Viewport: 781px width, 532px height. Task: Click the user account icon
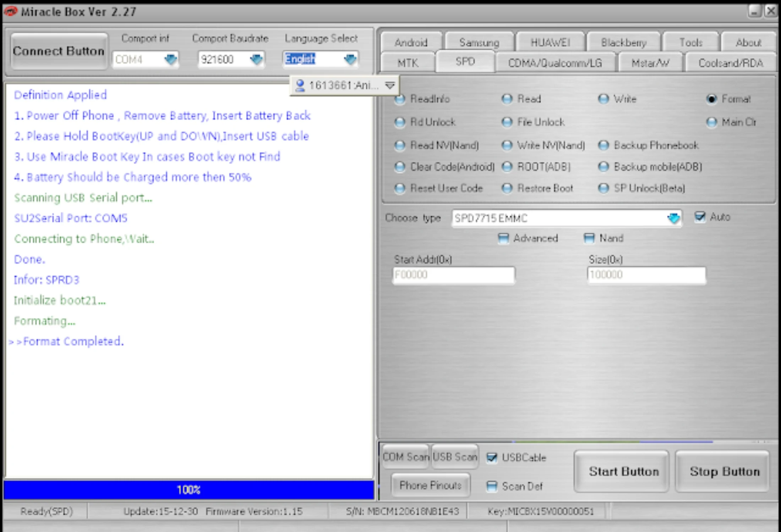point(300,86)
